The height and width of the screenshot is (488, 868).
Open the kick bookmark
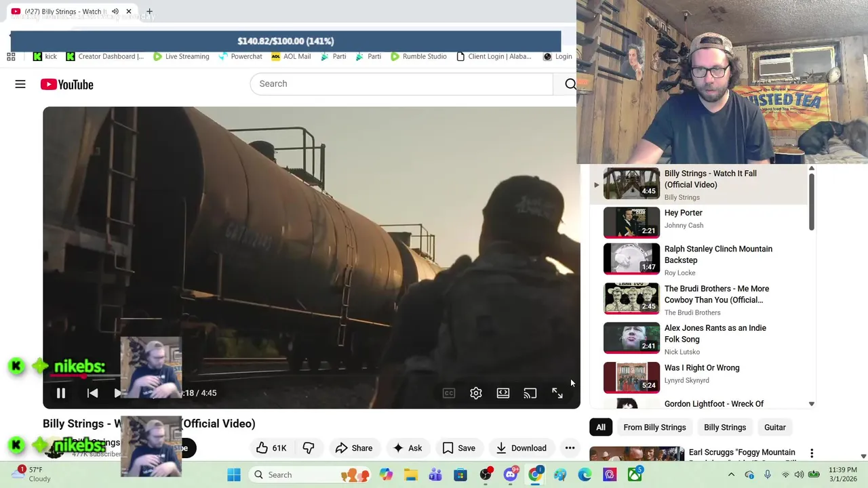[45, 56]
